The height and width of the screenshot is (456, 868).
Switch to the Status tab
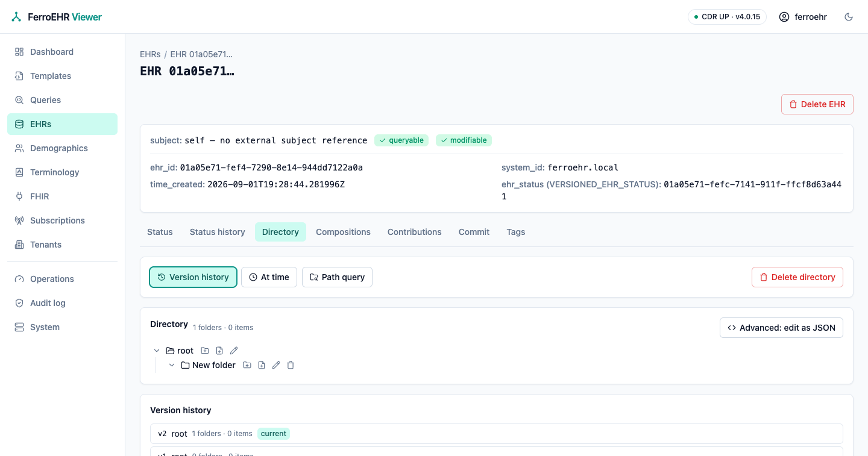(160, 232)
